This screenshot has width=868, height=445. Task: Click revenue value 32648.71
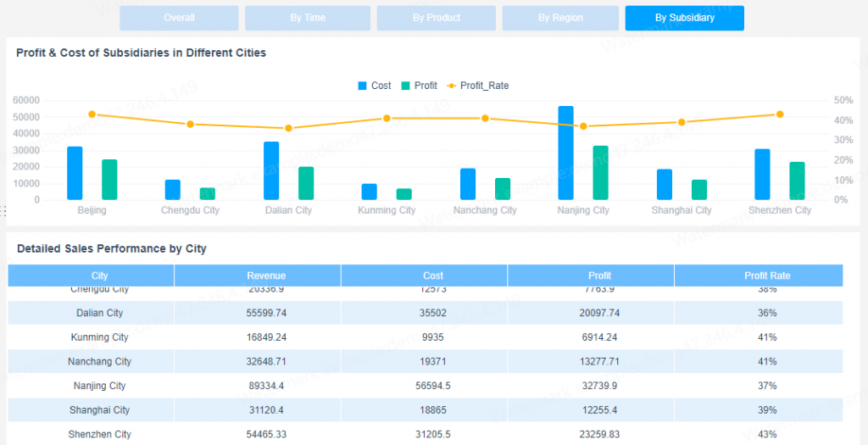point(267,361)
